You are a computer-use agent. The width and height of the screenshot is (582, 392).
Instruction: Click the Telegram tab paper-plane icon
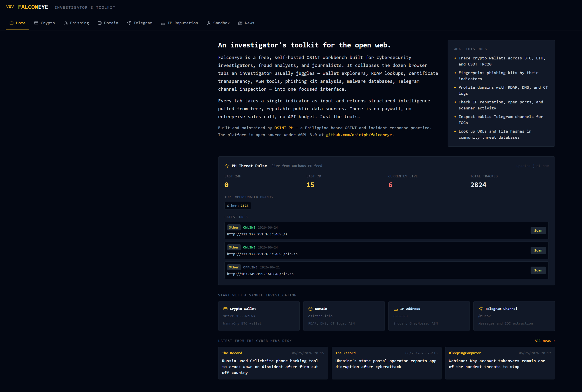(129, 23)
